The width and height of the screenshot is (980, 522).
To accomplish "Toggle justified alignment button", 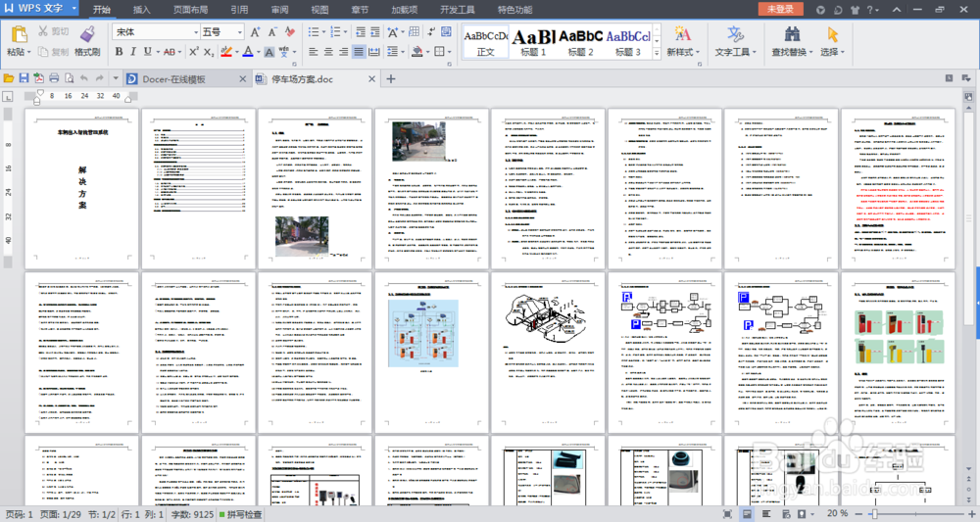I will click(359, 52).
